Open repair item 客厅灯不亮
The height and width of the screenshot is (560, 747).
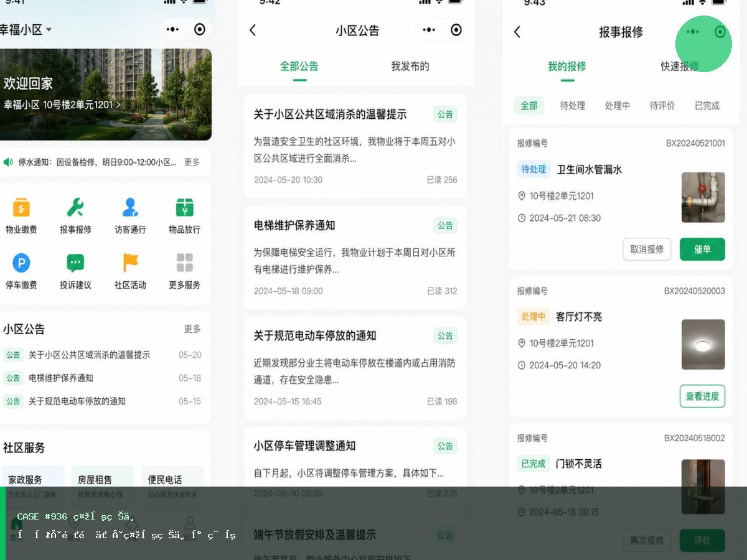[578, 317]
